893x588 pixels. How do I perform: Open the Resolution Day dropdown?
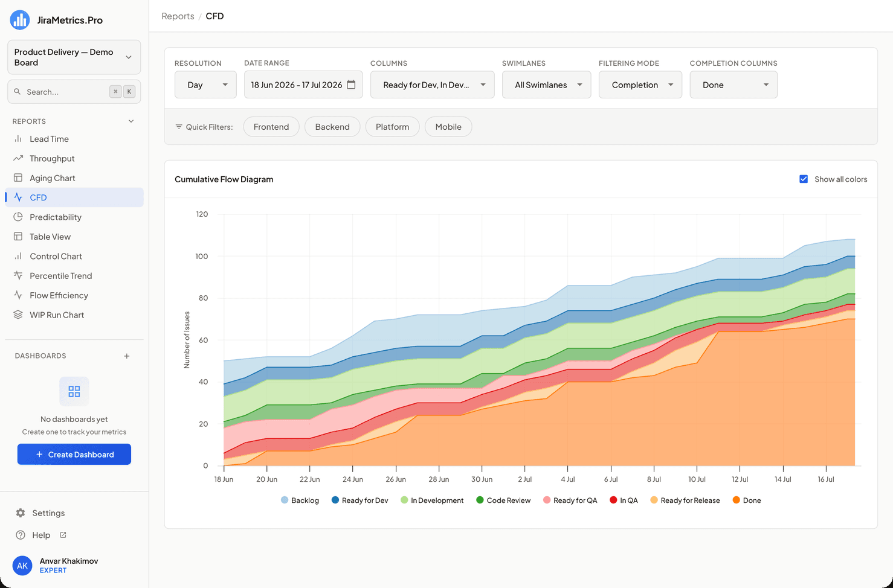pyautogui.click(x=205, y=85)
